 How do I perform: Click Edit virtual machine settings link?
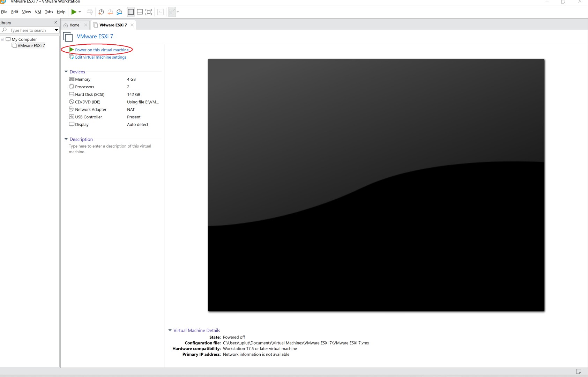(x=101, y=57)
